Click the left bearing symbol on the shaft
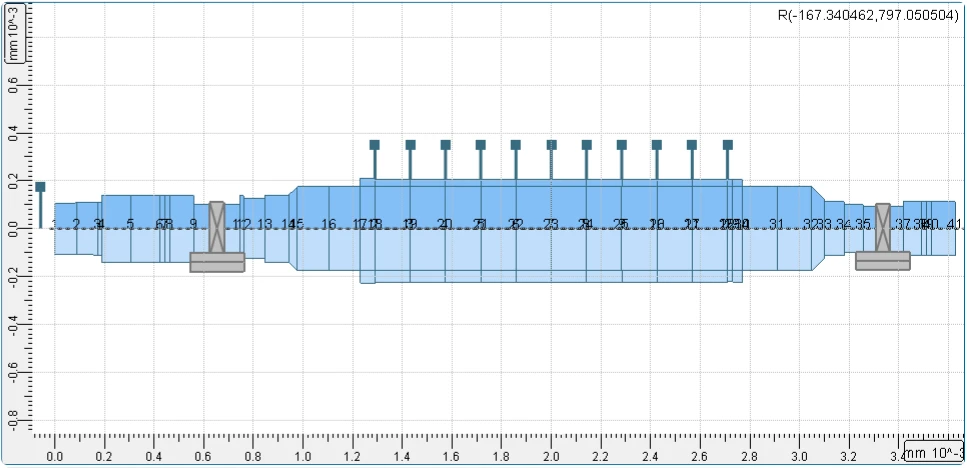 tap(216, 227)
